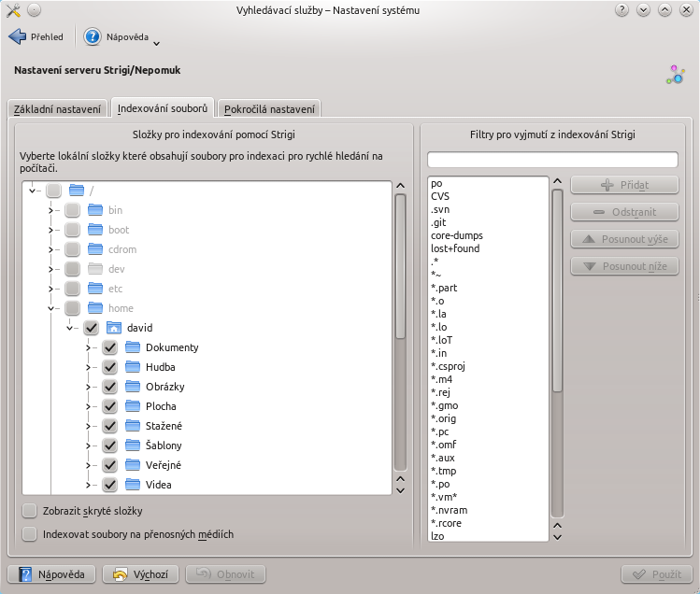Select the Indexování souborů tab
Viewport: 700px width, 594px height.
pyautogui.click(x=163, y=108)
